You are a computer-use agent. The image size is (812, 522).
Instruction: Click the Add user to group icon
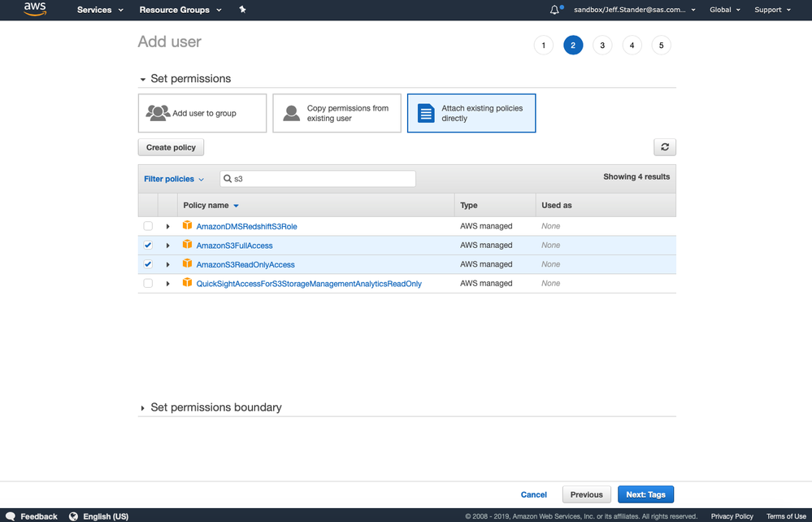tap(158, 113)
